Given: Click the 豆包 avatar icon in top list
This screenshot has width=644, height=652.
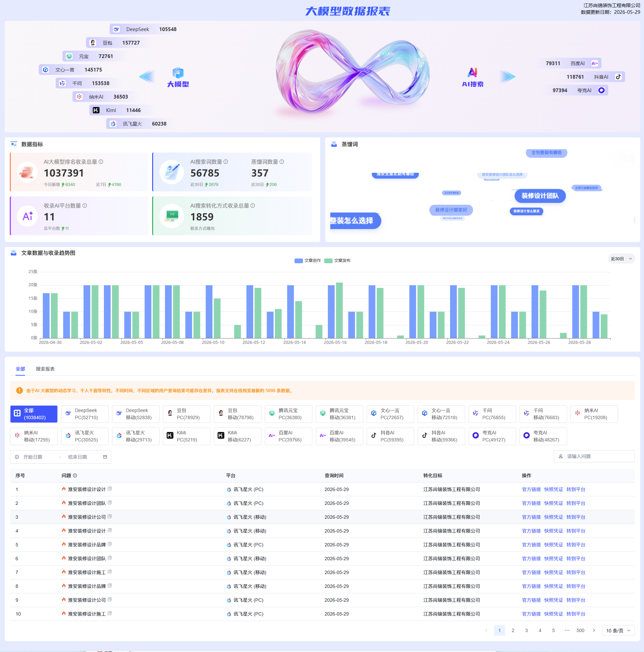Looking at the screenshot, I should (93, 43).
